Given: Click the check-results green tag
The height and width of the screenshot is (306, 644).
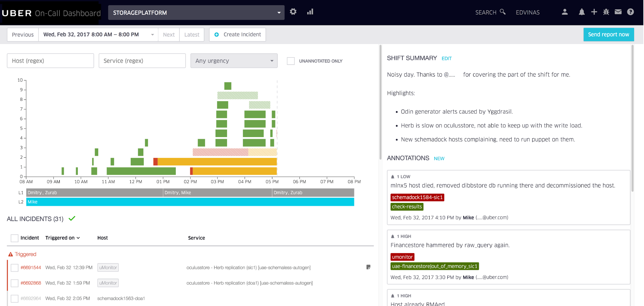Looking at the screenshot, I should click(407, 207).
